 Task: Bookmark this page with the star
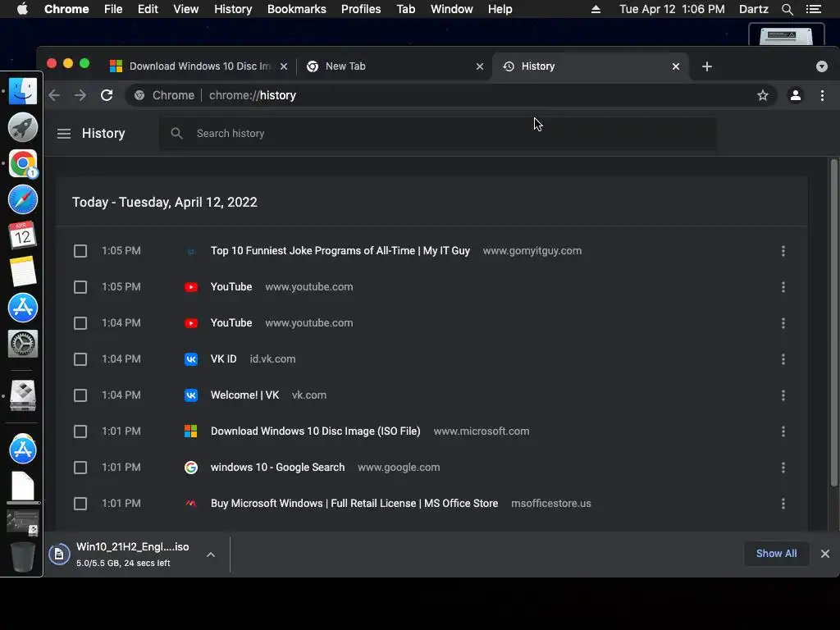pos(762,95)
